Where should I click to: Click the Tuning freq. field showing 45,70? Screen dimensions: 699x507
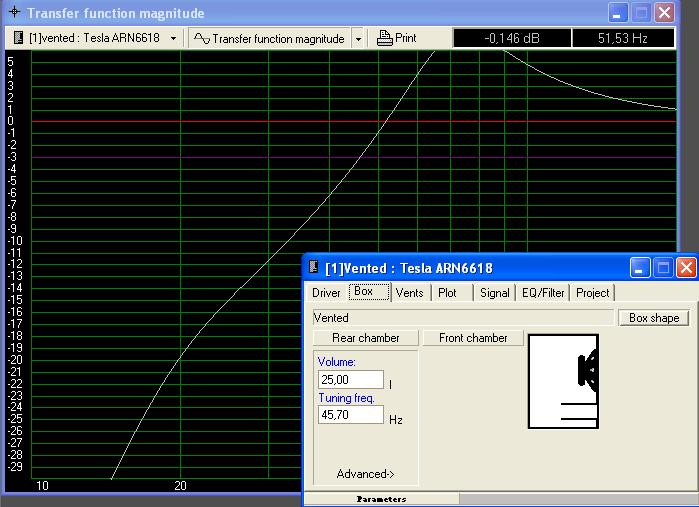[351, 415]
